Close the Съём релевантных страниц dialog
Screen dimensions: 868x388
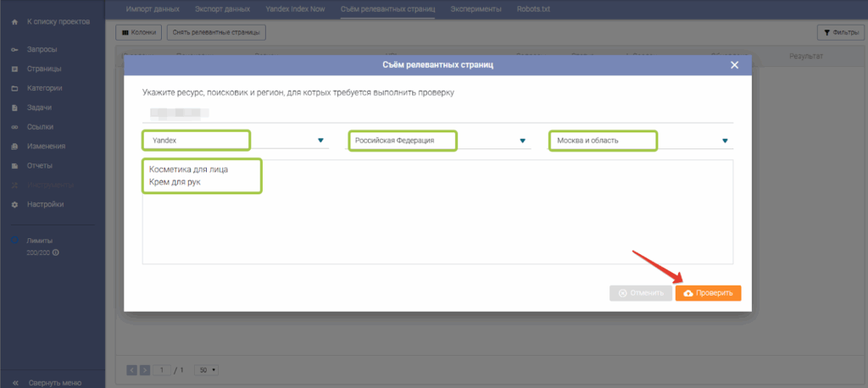(734, 65)
